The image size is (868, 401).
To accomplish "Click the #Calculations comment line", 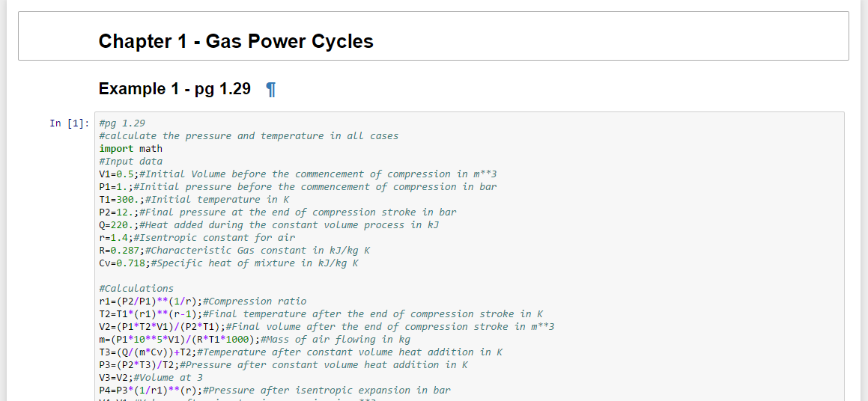I will tap(136, 289).
